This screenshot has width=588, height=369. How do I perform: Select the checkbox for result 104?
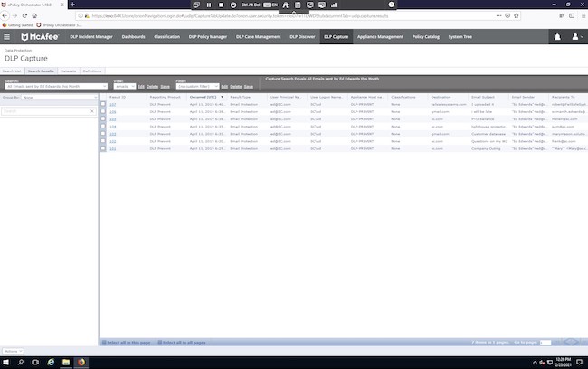[103, 126]
